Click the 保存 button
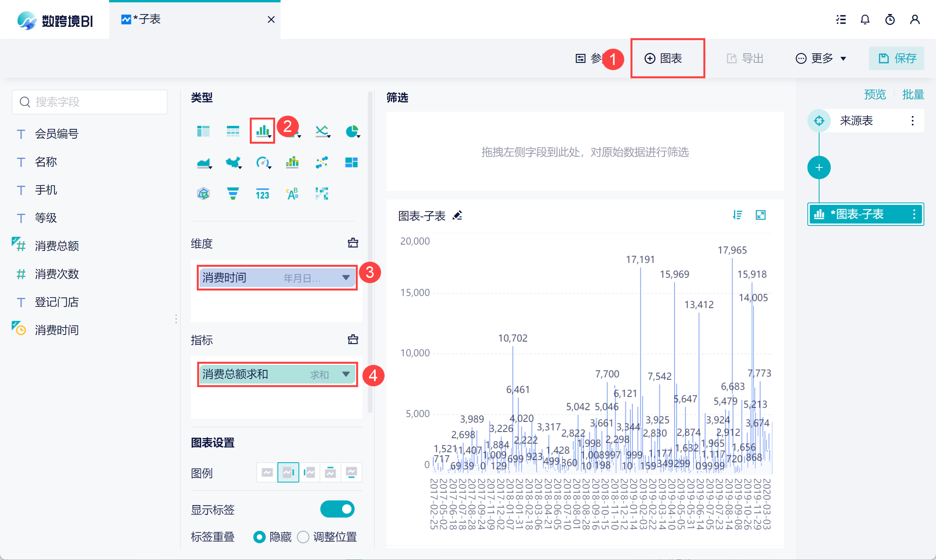Viewport: 936px width, 560px height. pos(897,58)
